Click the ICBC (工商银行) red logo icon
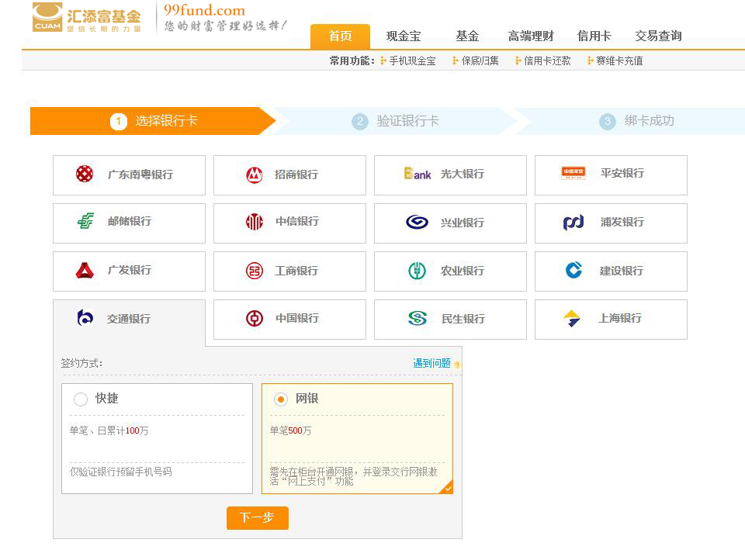Image resolution: width=745 pixels, height=560 pixels. 254,271
